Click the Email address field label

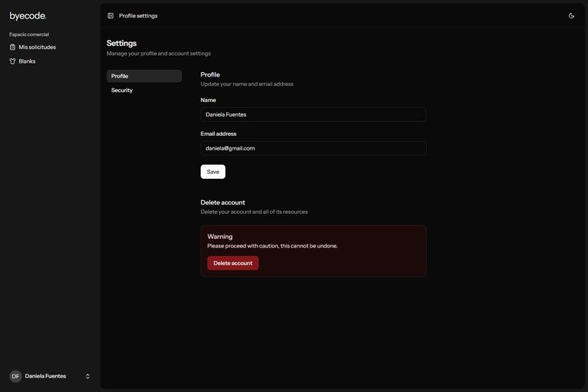click(219, 134)
